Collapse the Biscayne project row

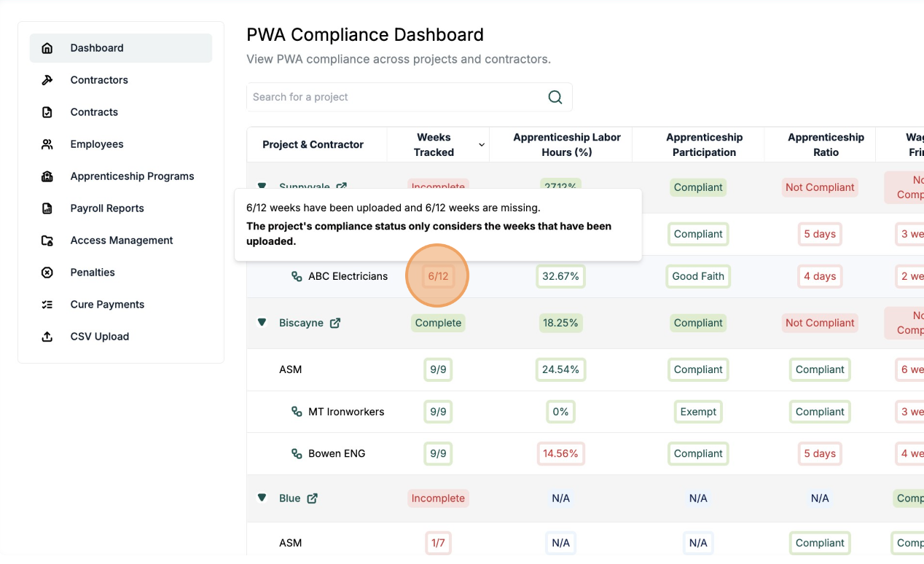point(262,323)
